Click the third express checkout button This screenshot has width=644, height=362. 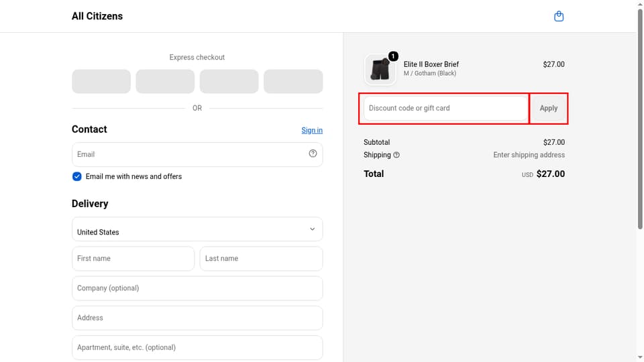pyautogui.click(x=229, y=81)
